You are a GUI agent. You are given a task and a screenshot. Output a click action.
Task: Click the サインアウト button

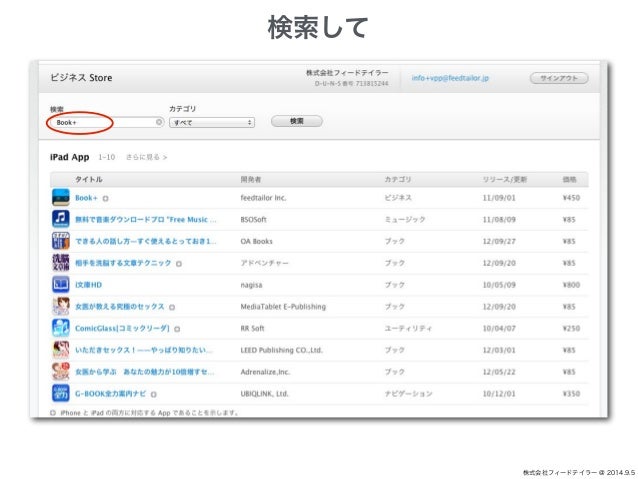(x=559, y=78)
